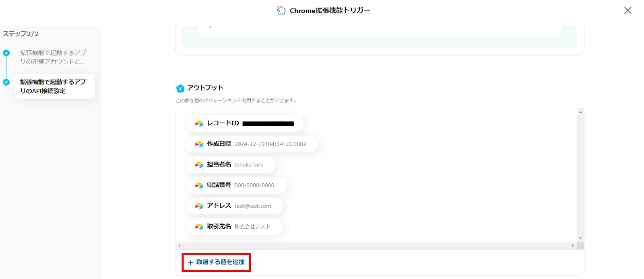The width and height of the screenshot is (644, 279).
Task: Click the vertical scrollbar track of the output list
Action: 580,175
